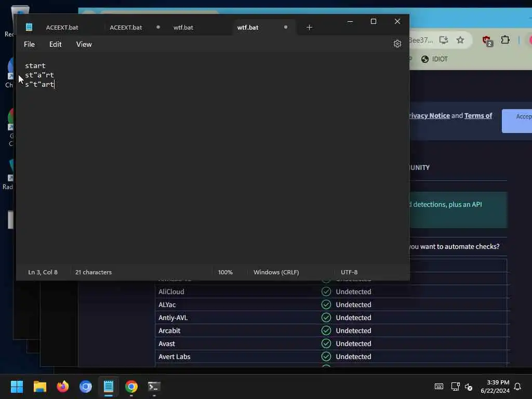The height and width of the screenshot is (399, 532).
Task: Open the COMMUNITY tab on the webpage
Action: point(420,168)
